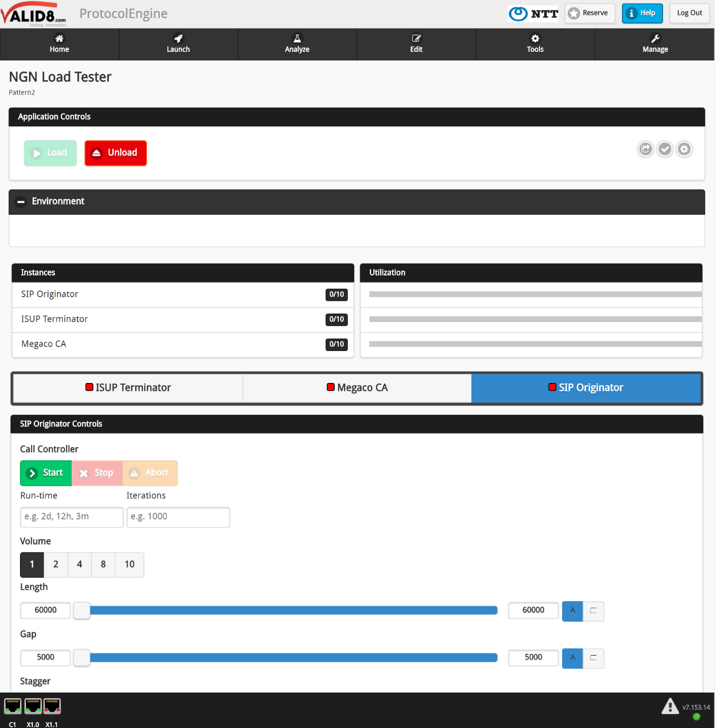
Task: Click Log Out
Action: [690, 13]
